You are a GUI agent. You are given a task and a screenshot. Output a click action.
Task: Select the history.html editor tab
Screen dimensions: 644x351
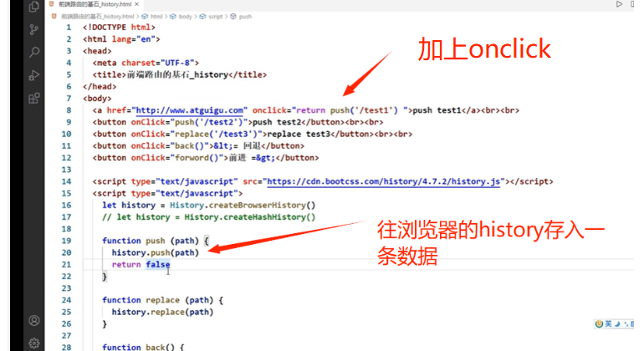pyautogui.click(x=95, y=4)
